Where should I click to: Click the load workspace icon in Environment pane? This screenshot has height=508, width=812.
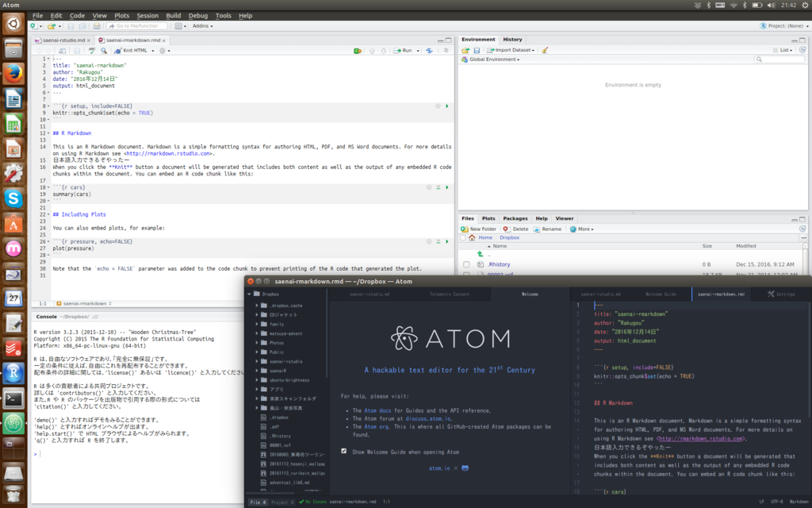[465, 50]
